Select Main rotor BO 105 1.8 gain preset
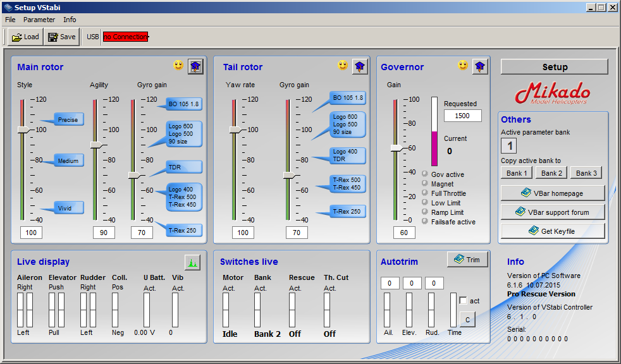This screenshot has width=621, height=364. point(184,104)
